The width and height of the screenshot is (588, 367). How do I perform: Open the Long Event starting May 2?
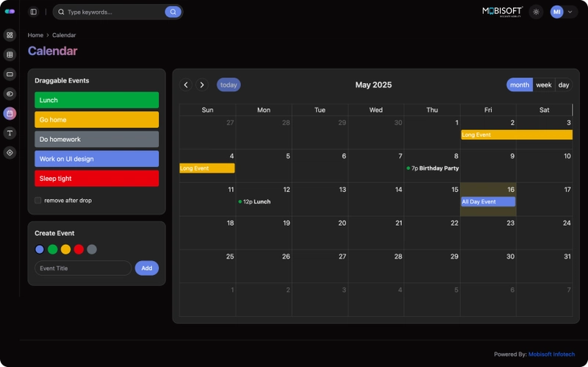[x=517, y=135]
